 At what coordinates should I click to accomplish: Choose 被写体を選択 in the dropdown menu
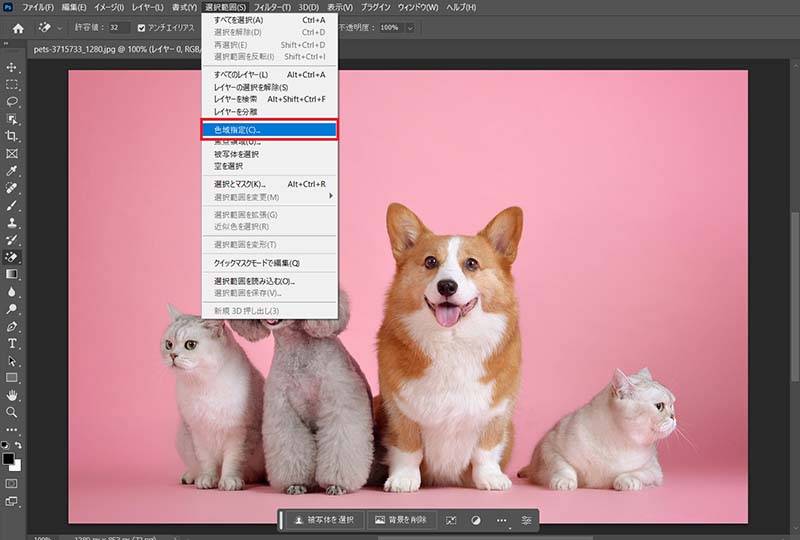pos(269,154)
